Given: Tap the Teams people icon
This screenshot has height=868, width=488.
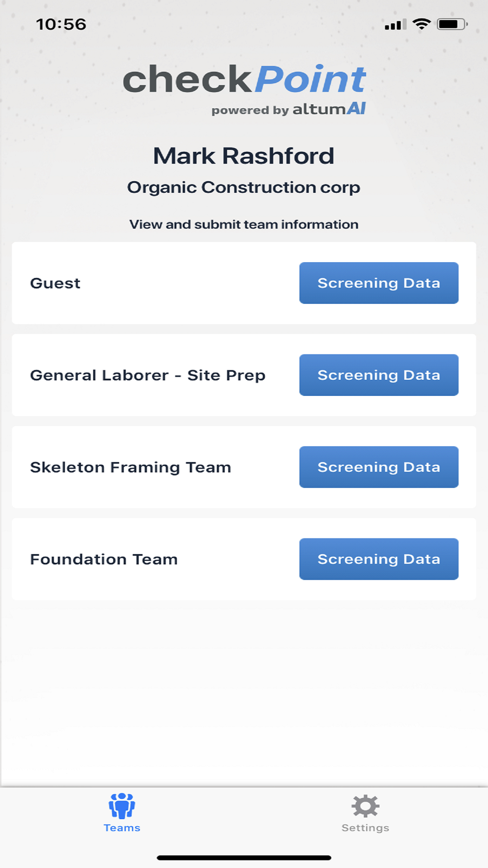Looking at the screenshot, I should point(122,806).
